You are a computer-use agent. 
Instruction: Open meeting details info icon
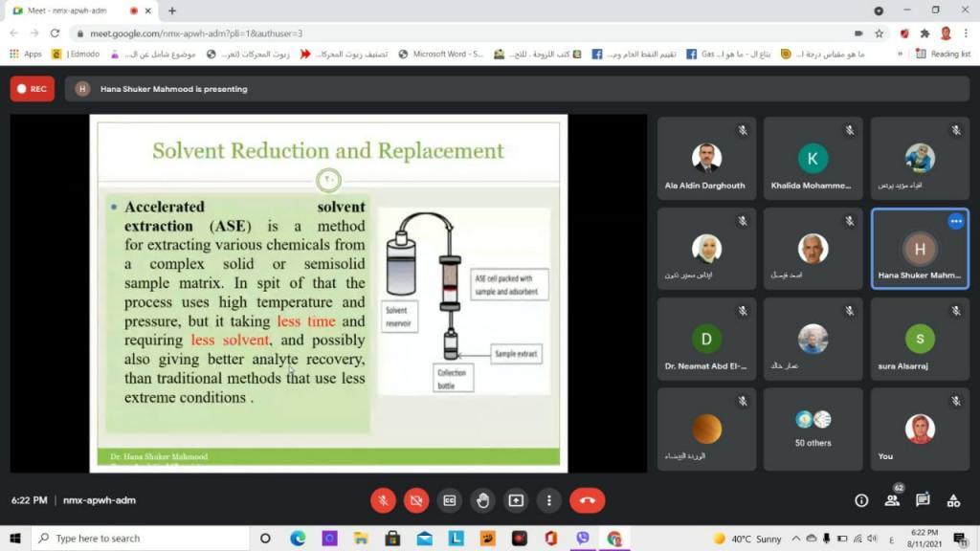861,500
